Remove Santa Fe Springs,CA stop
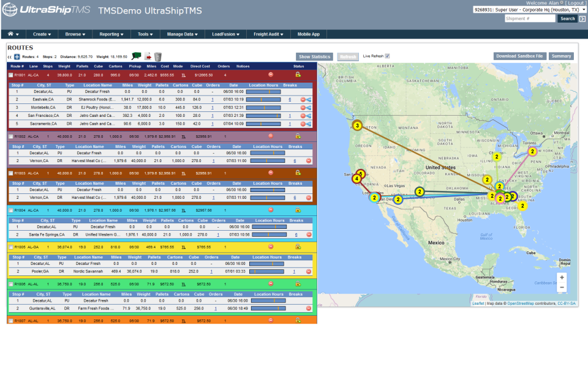This screenshot has width=588, height=380. tap(309, 234)
